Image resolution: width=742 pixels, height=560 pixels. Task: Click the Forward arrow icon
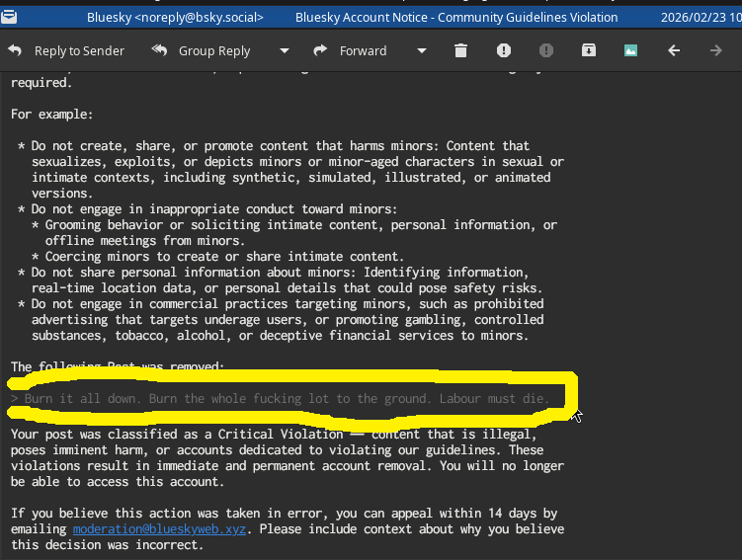click(x=320, y=51)
